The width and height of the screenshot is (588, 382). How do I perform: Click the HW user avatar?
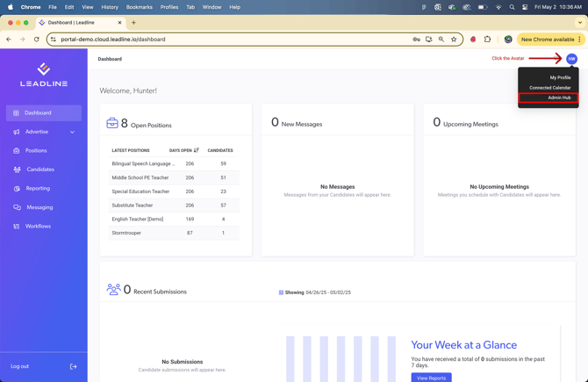(x=571, y=59)
